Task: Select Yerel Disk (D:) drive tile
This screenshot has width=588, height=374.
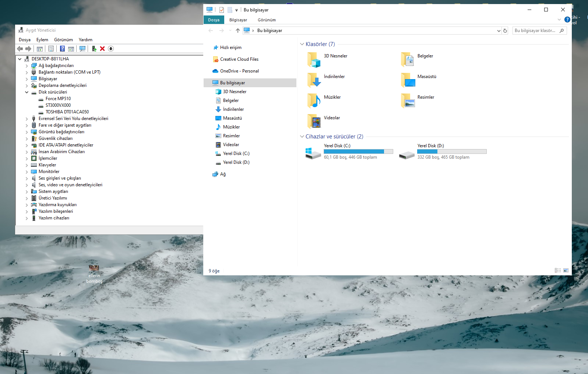Action: [x=443, y=152]
